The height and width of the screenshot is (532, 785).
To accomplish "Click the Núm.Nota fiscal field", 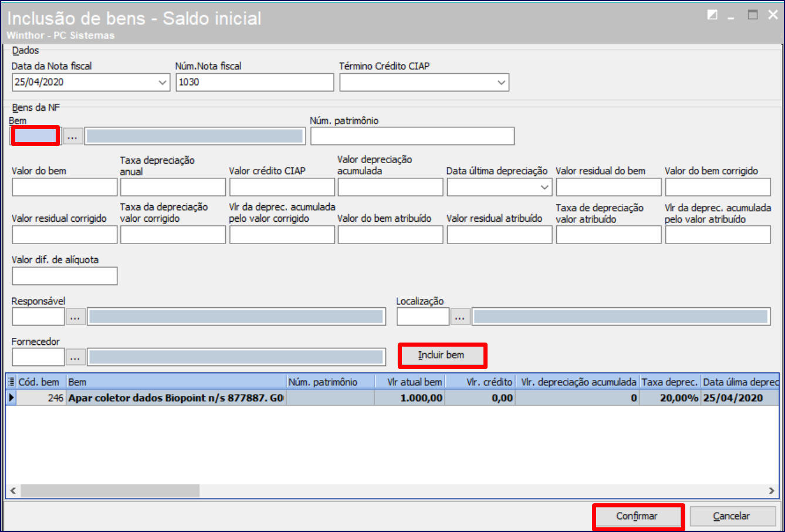I will pos(255,83).
